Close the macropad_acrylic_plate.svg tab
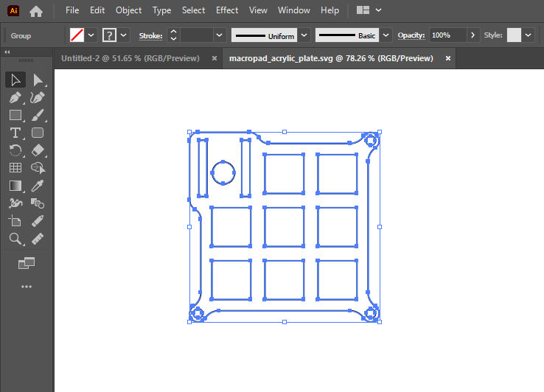 coord(447,58)
